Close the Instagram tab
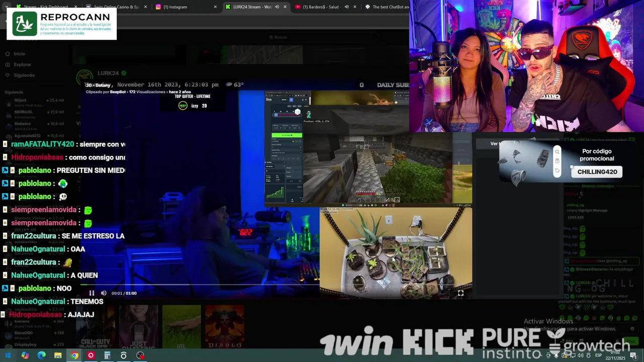644x362 pixels. click(215, 7)
